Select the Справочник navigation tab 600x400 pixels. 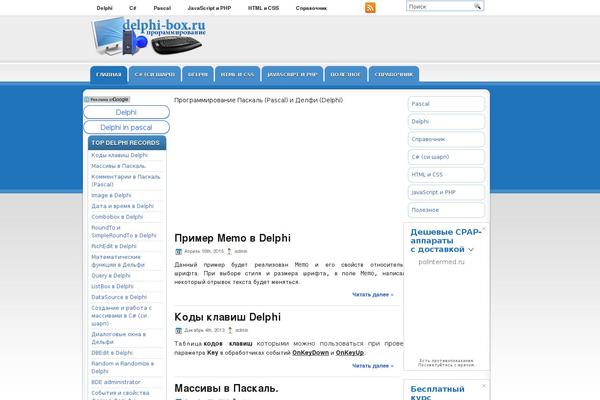click(394, 74)
